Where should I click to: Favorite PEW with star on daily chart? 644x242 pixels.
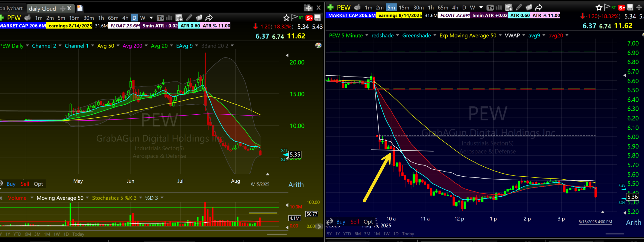coord(286,18)
